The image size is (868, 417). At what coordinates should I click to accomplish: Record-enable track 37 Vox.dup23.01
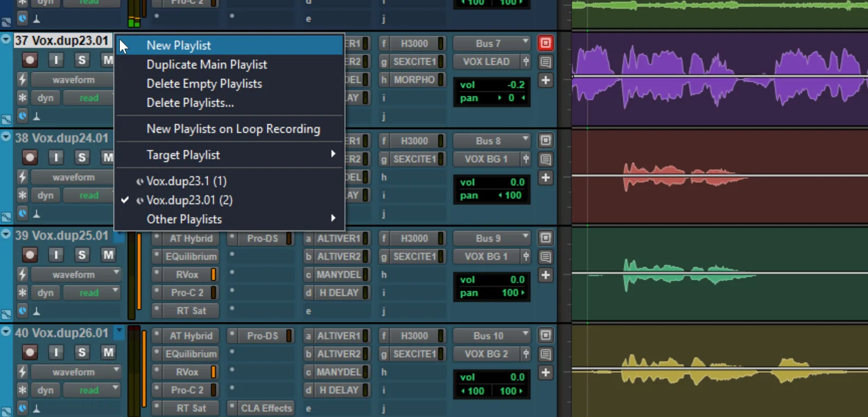(30, 60)
